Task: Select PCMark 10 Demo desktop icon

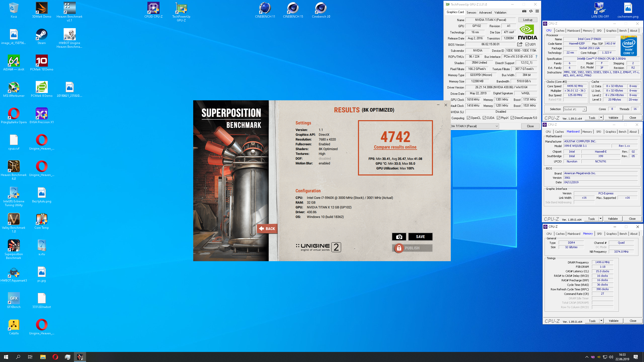Action: pyautogui.click(x=42, y=63)
